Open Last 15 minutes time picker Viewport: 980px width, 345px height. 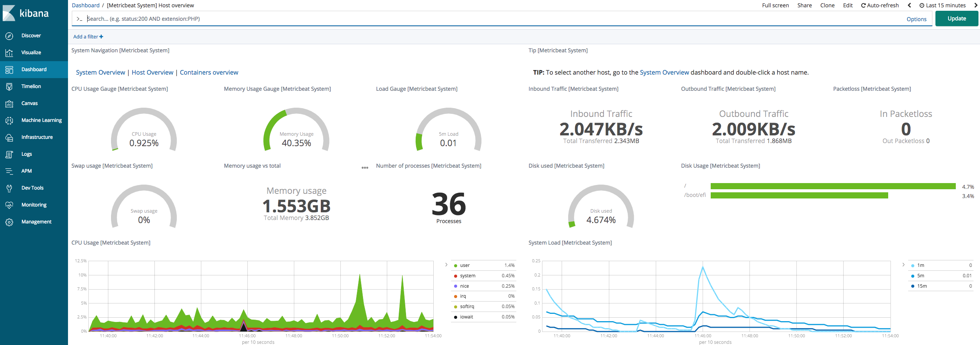[942, 5]
